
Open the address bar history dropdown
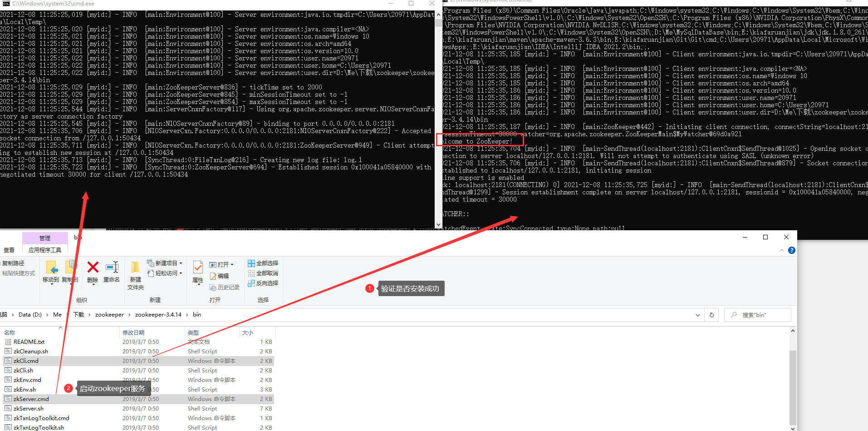(698, 314)
